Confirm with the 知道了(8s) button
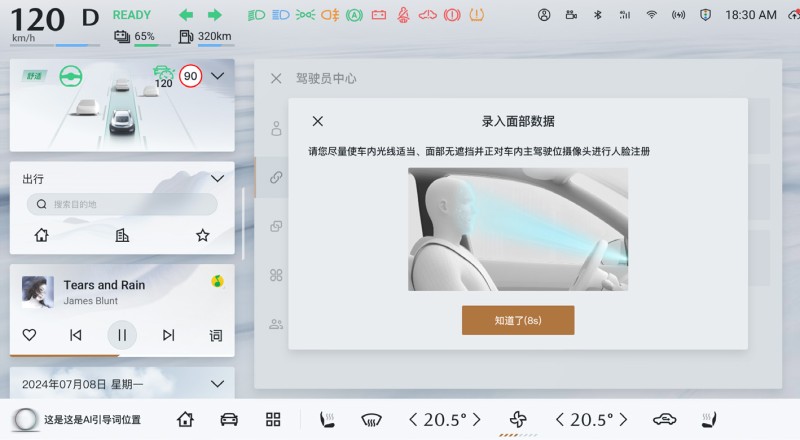This screenshot has height=440, width=800. (518, 320)
